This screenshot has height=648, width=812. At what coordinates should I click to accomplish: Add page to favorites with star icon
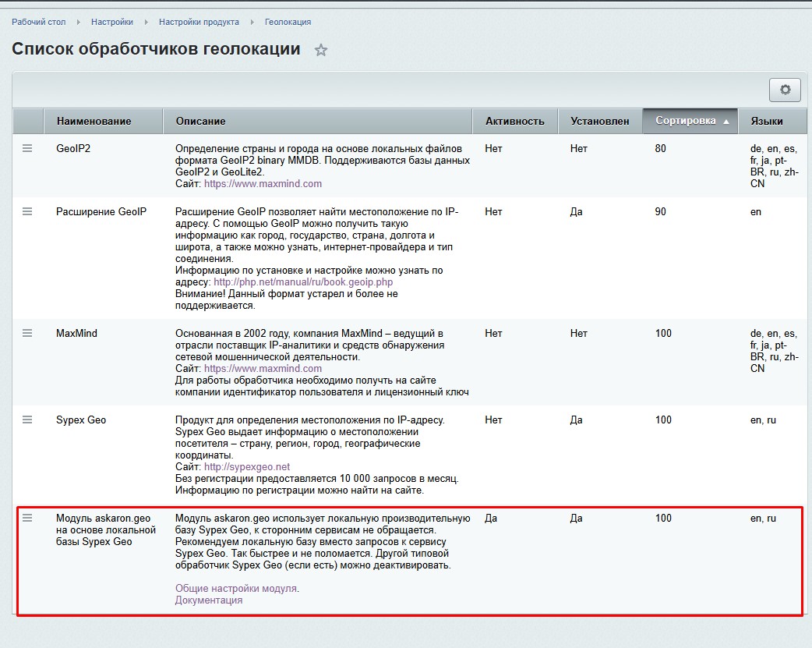[321, 50]
